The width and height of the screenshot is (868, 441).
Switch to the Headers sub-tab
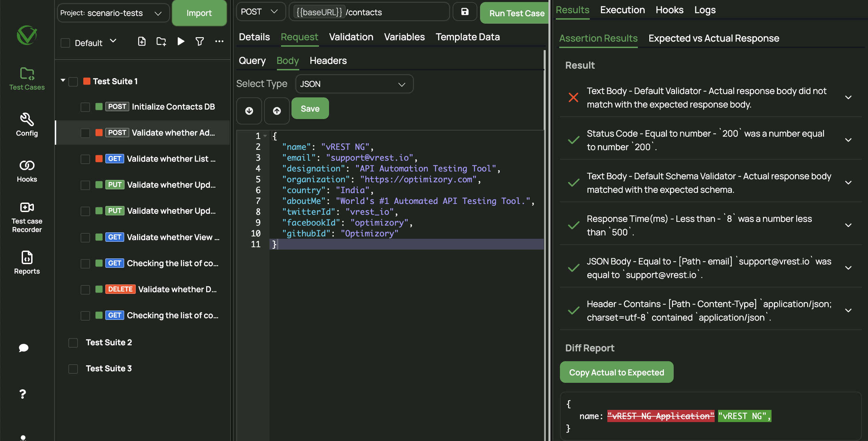pyautogui.click(x=328, y=61)
